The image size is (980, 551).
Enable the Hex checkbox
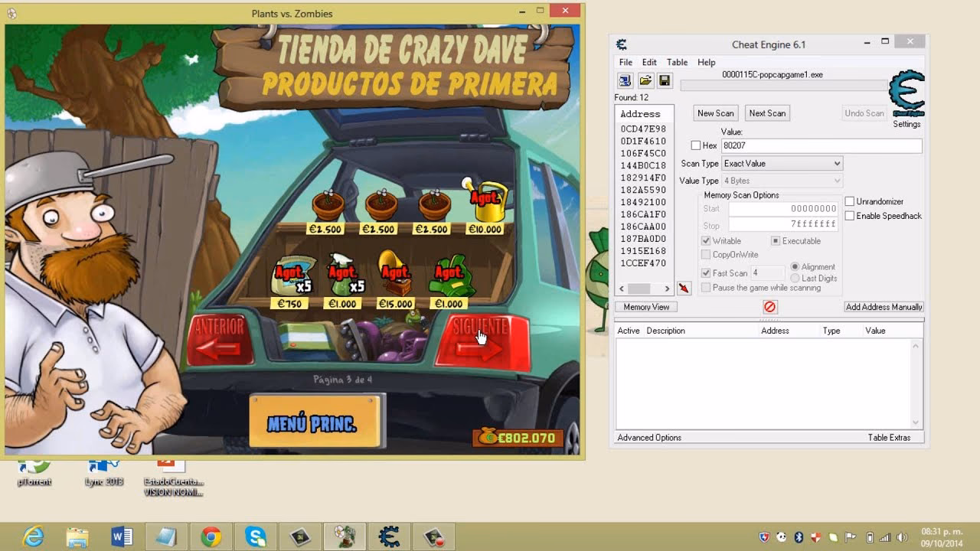click(695, 145)
